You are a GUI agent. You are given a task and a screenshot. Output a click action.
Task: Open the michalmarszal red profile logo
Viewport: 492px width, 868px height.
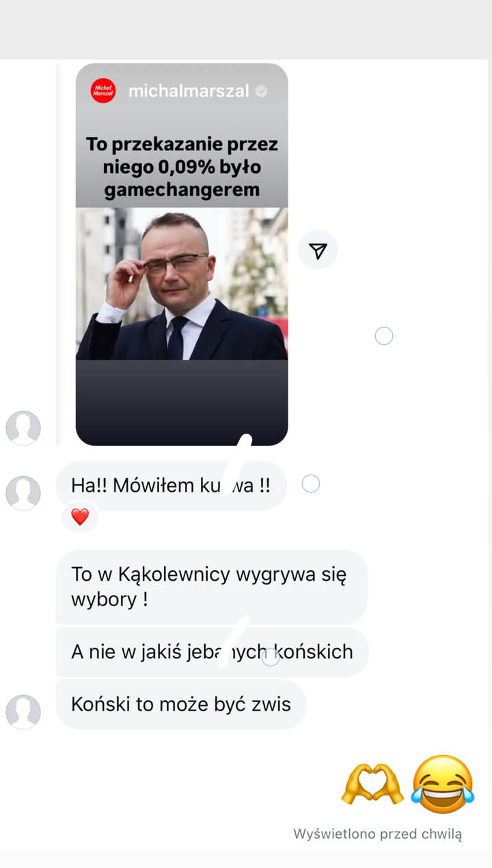click(103, 91)
